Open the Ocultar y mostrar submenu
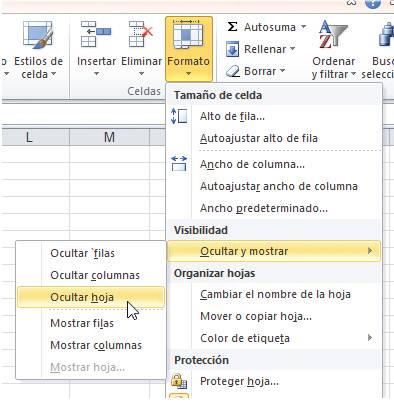This screenshot has height=415, width=394. point(274,251)
